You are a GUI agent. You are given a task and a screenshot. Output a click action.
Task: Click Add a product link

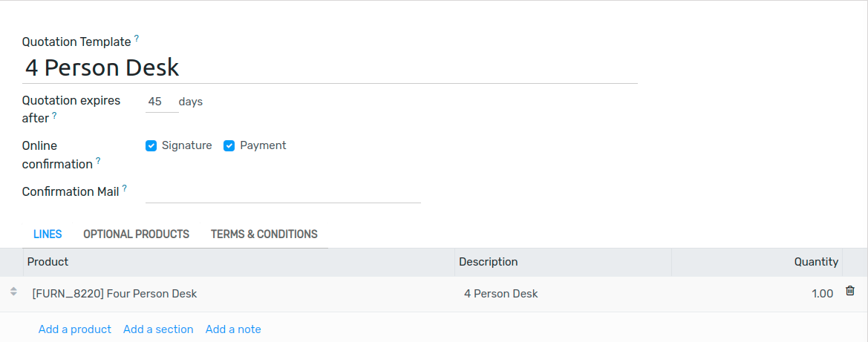pos(74,329)
